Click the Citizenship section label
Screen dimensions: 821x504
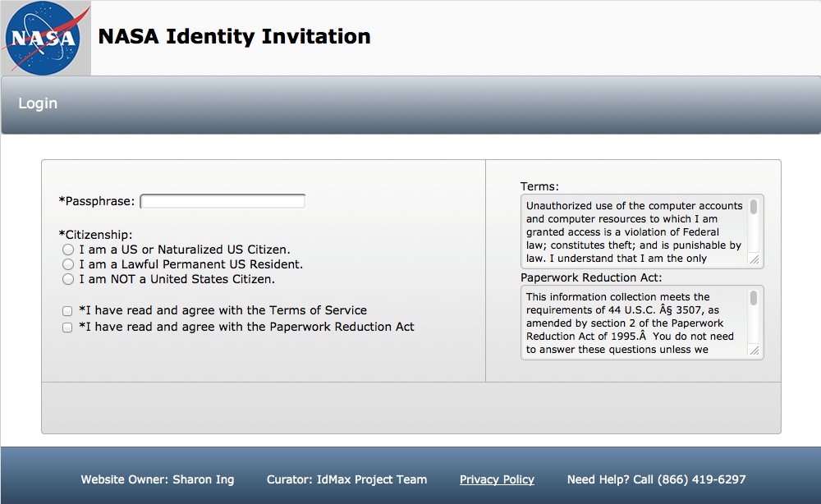pyautogui.click(x=95, y=235)
